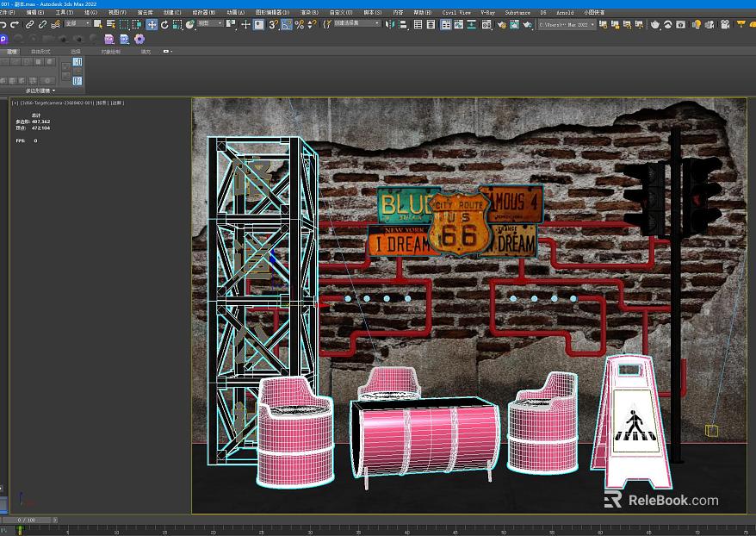Click the viewport [+] general menu label
This screenshot has height=536, width=756.
pyautogui.click(x=15, y=103)
